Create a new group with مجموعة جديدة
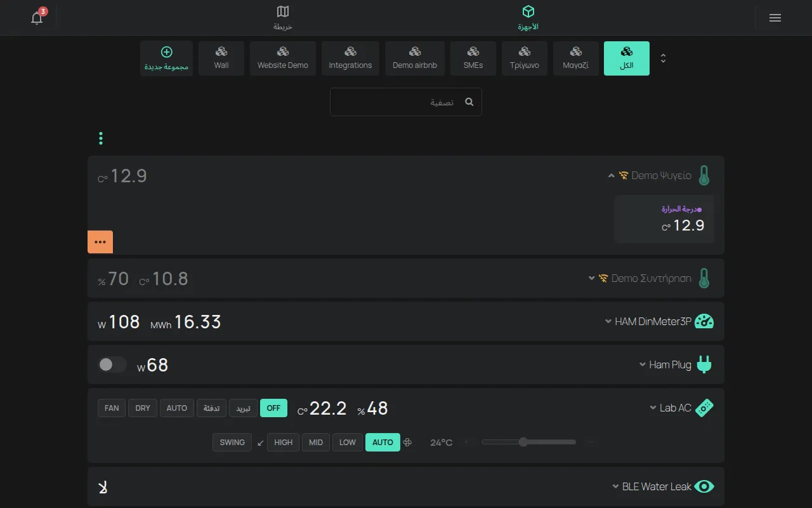812x508 pixels. [x=166, y=58]
